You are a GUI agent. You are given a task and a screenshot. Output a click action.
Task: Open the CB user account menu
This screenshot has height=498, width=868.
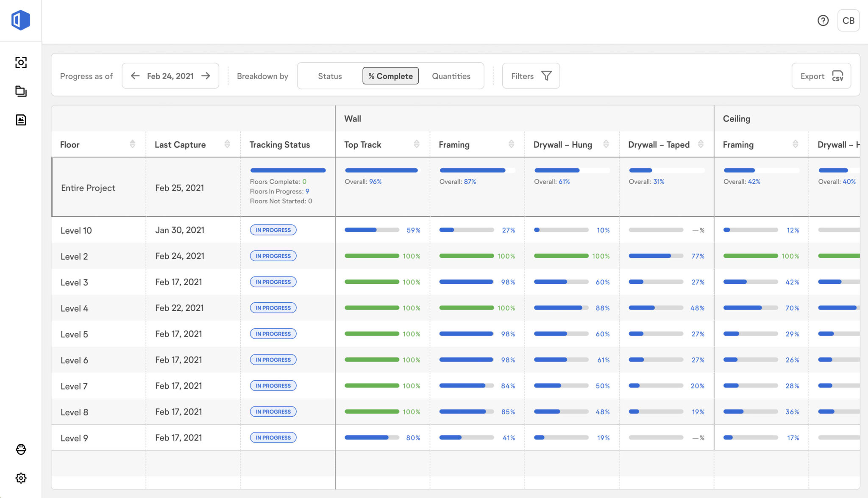pos(848,20)
